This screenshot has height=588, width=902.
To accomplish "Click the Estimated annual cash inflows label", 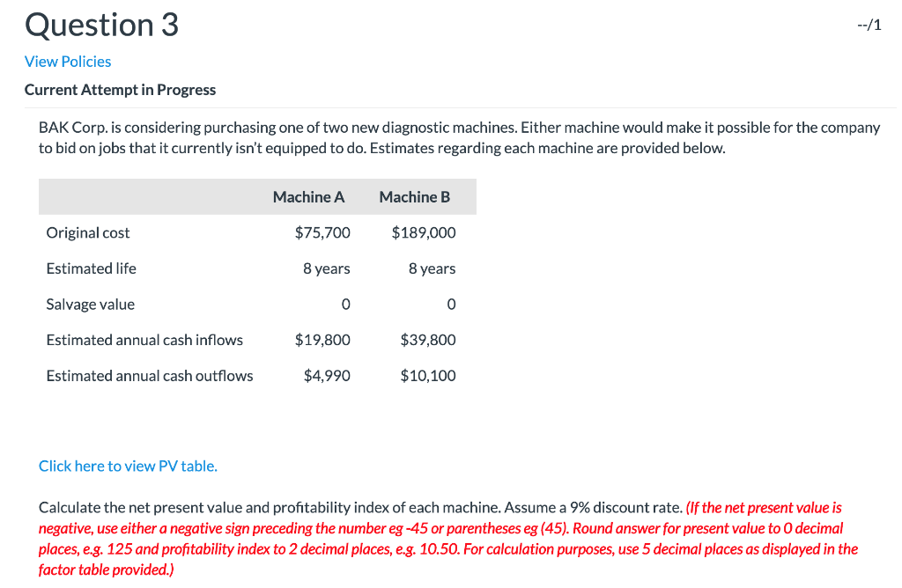I will pos(144,340).
